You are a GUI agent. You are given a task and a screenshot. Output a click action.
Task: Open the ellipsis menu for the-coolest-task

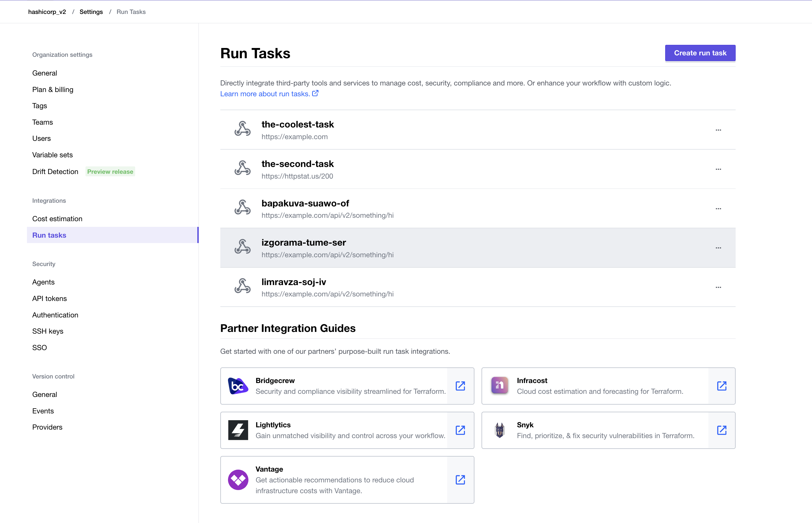[x=718, y=130]
